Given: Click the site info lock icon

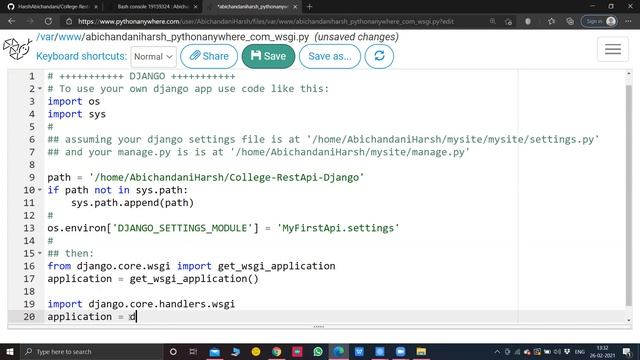Looking at the screenshot, I should [x=69, y=21].
